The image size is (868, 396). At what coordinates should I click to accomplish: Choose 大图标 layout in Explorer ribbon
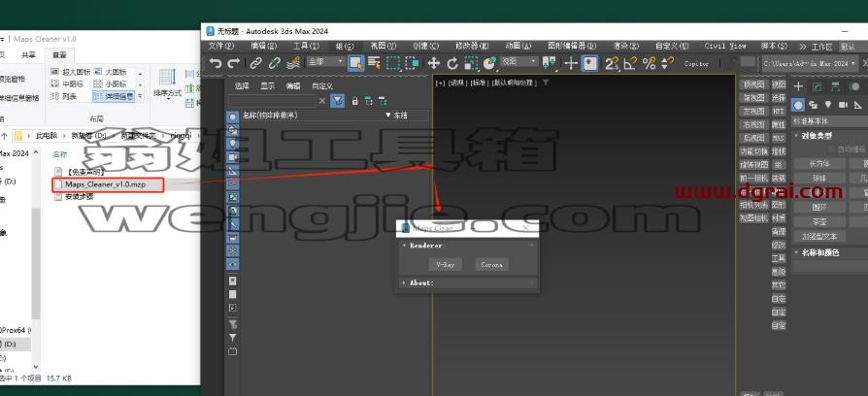tap(110, 72)
